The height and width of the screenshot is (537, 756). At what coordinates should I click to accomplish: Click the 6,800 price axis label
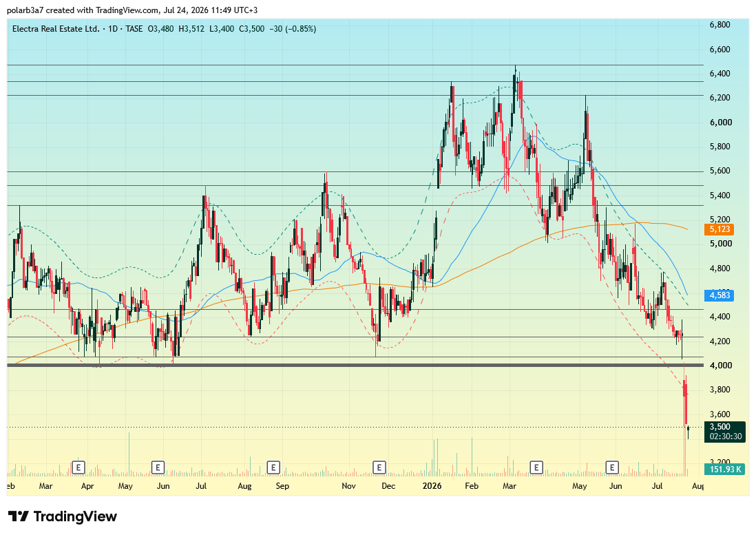pyautogui.click(x=720, y=25)
